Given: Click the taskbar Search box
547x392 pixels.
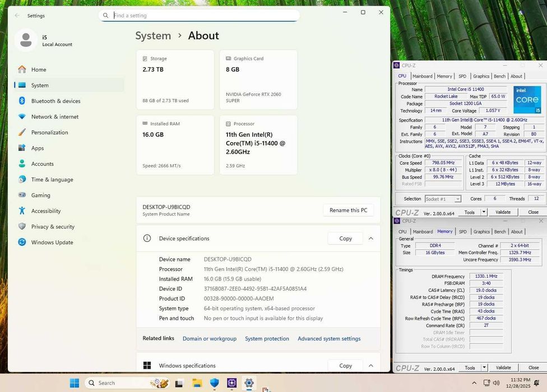Looking at the screenshot, I should click(127, 383).
